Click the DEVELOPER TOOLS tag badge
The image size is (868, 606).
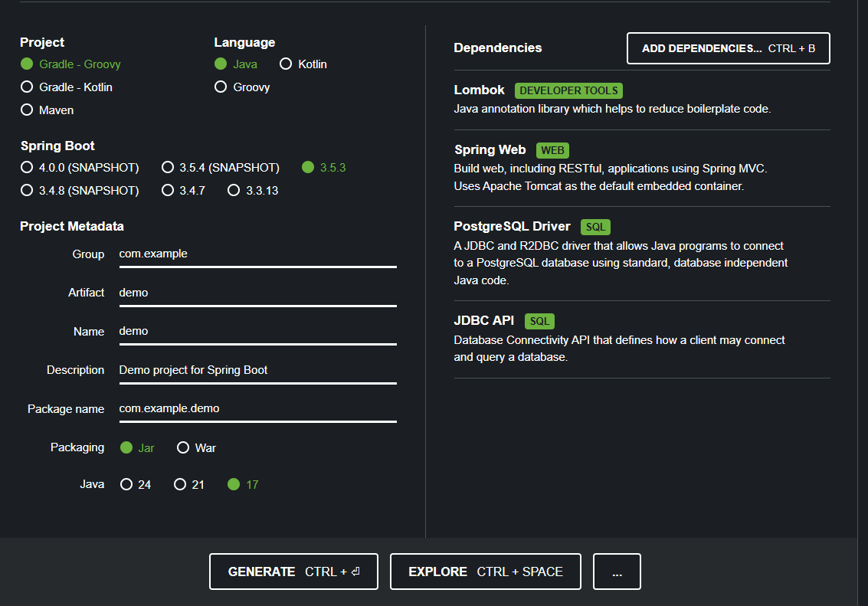(568, 90)
